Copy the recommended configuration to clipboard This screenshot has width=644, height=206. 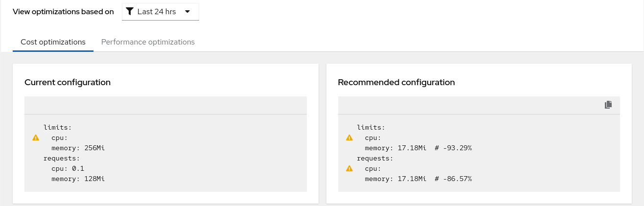click(608, 105)
